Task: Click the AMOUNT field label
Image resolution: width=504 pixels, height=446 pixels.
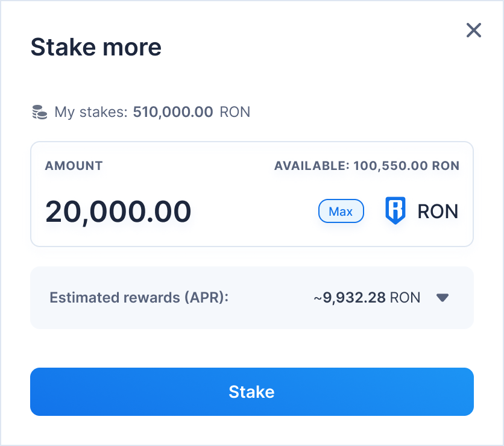Action: 74,166
